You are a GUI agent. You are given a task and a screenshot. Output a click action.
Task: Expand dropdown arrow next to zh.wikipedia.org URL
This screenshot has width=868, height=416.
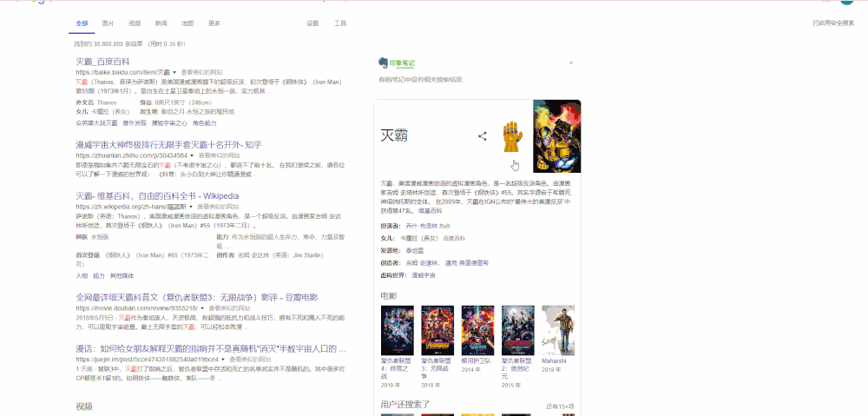click(x=190, y=207)
